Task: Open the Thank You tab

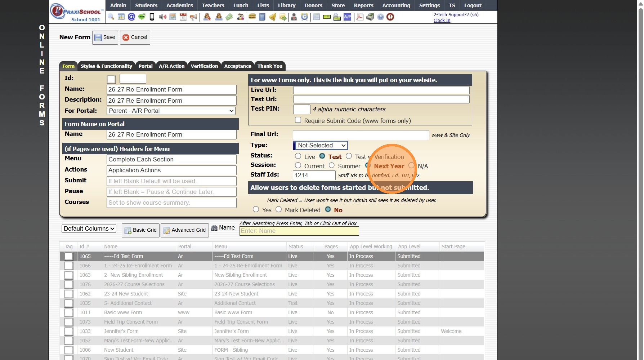Action: 270,66
